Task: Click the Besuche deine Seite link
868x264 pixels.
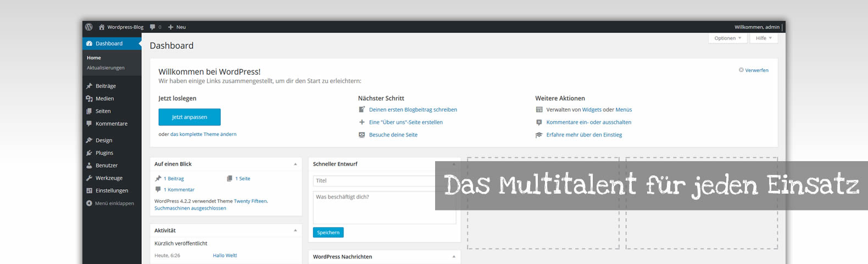Action: click(x=393, y=135)
